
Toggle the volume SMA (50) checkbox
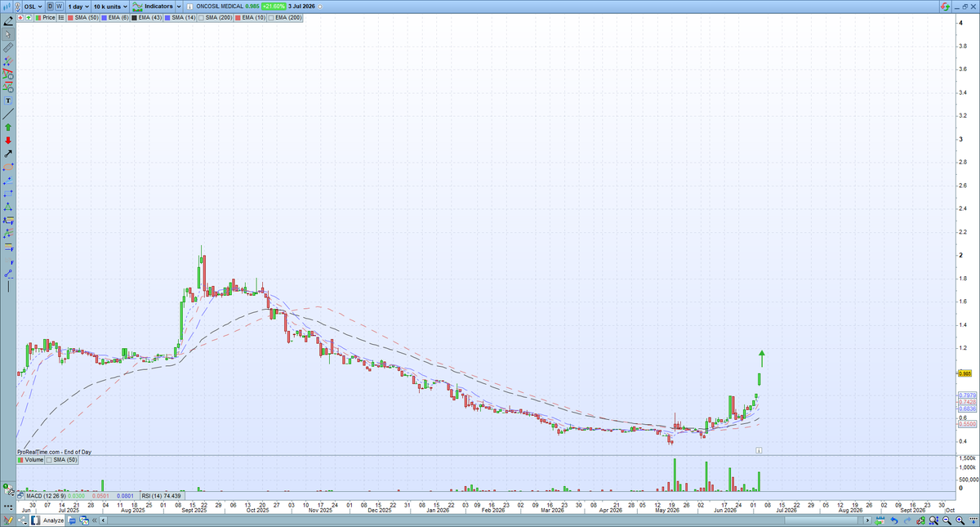49,460
